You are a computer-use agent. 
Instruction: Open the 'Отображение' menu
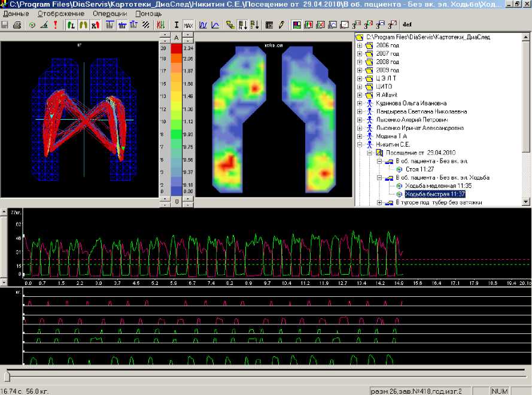61,13
